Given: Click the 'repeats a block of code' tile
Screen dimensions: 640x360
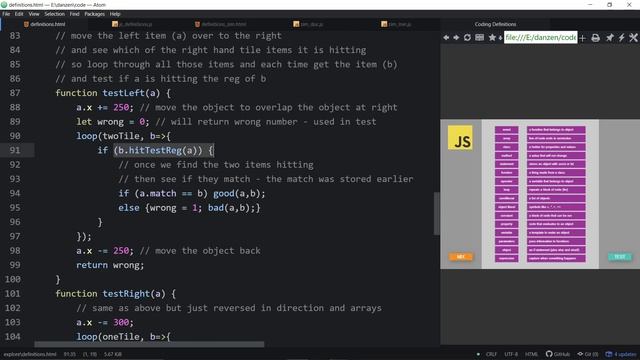Looking at the screenshot, I should pyautogui.click(x=556, y=190).
